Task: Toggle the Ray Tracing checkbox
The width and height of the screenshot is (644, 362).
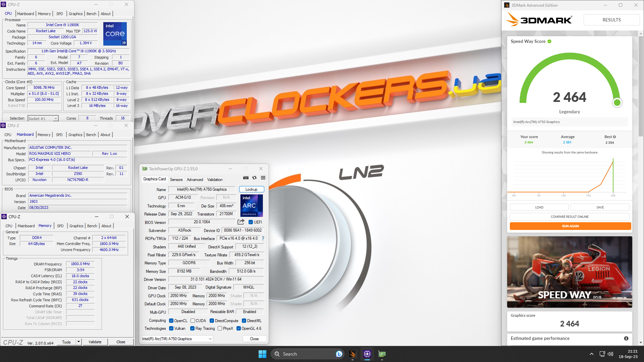Action: tap(192, 328)
